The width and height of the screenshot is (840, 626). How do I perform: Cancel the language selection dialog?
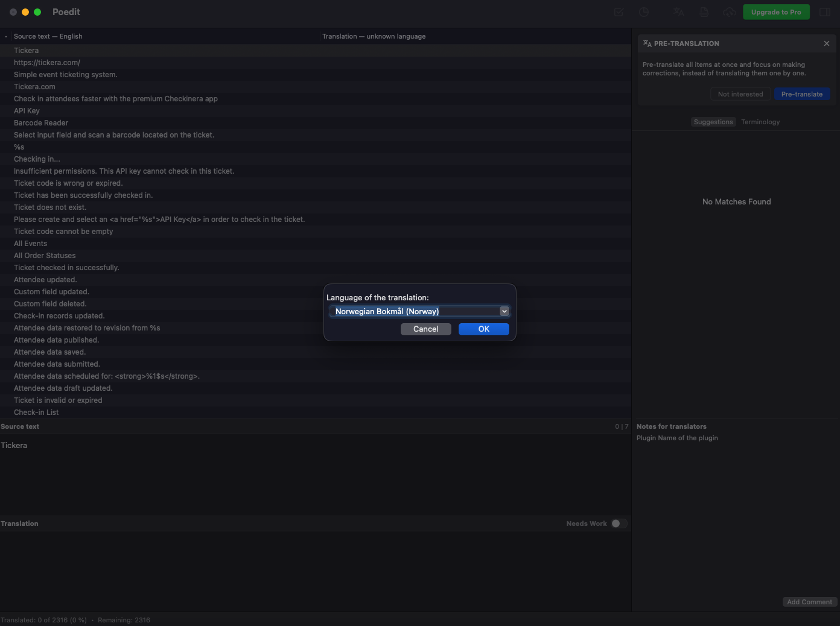[425, 329]
